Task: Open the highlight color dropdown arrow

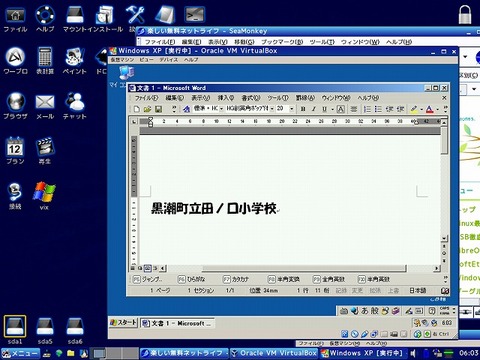Action: point(421,109)
